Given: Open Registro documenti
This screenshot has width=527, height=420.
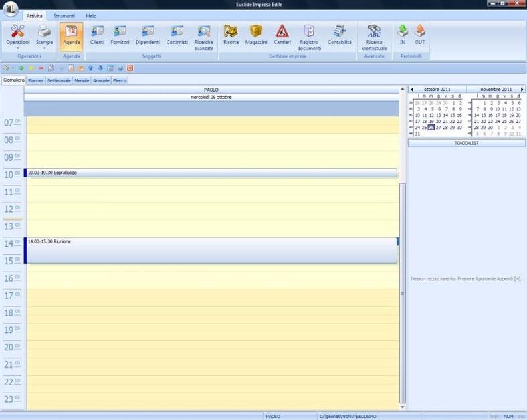Looking at the screenshot, I should tap(309, 37).
